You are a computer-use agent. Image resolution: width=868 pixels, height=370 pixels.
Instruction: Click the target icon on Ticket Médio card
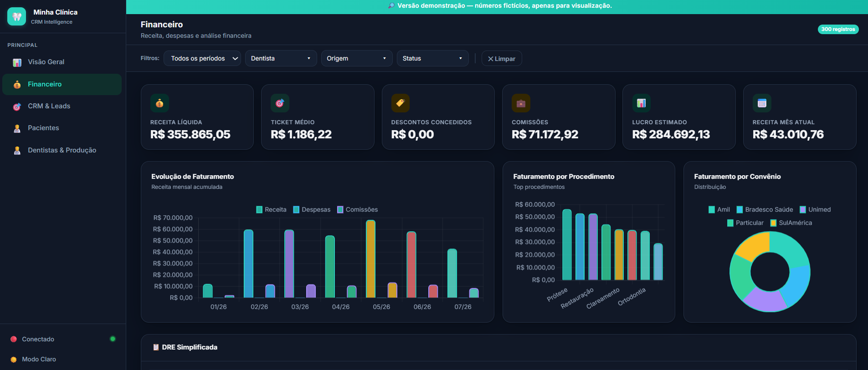pyautogui.click(x=280, y=103)
